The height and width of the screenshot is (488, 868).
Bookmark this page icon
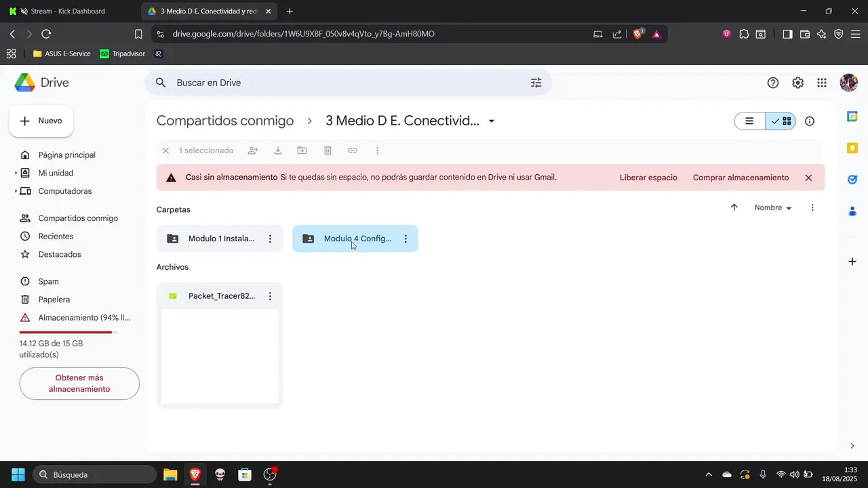pyautogui.click(x=138, y=34)
